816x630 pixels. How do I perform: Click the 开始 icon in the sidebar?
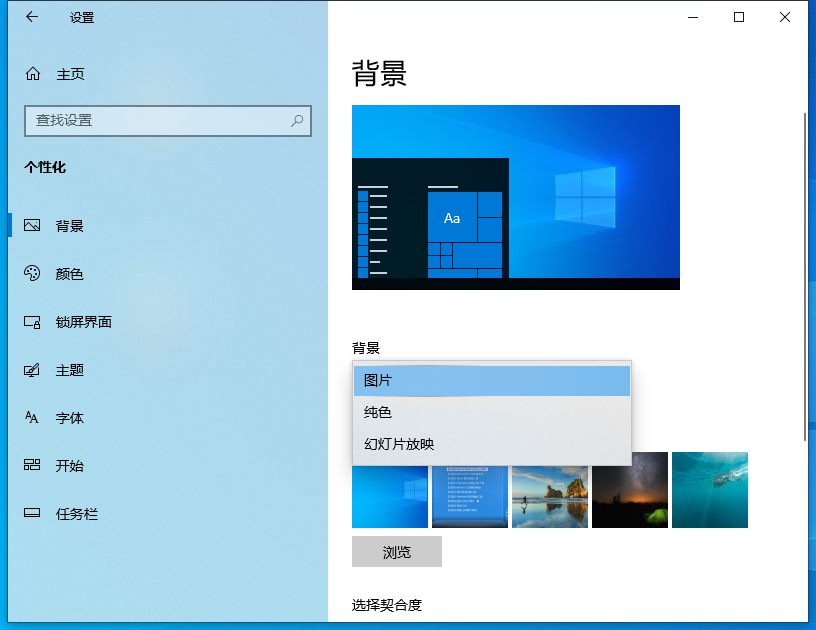[x=33, y=466]
